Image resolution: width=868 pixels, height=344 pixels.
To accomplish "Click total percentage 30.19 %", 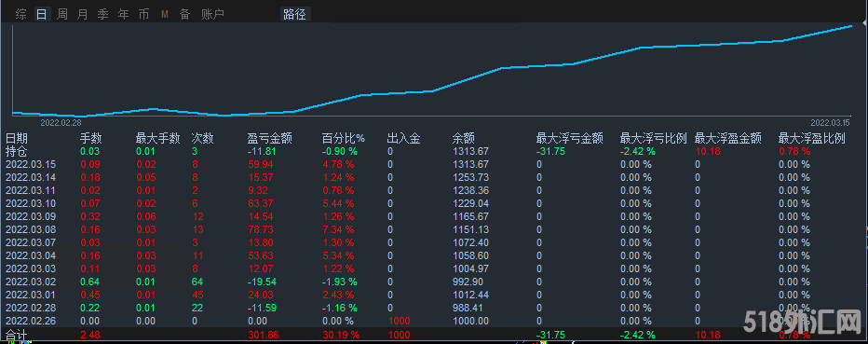I will (x=341, y=335).
